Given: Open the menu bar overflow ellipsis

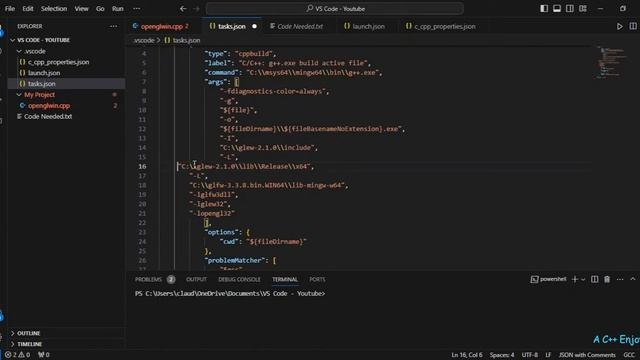Looking at the screenshot, I should [x=137, y=9].
